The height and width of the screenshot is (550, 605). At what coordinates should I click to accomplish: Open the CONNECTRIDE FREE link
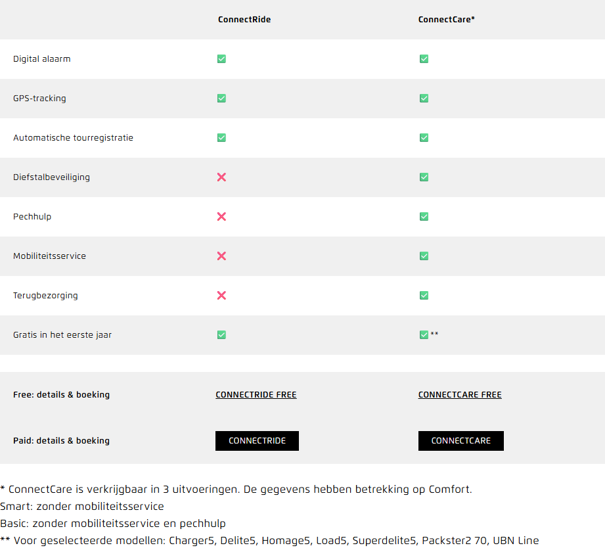(256, 395)
